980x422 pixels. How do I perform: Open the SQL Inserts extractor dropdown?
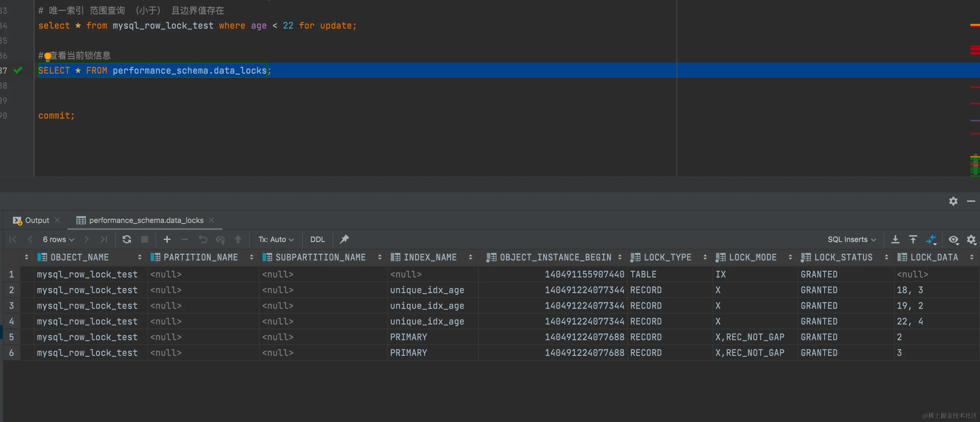[851, 239]
